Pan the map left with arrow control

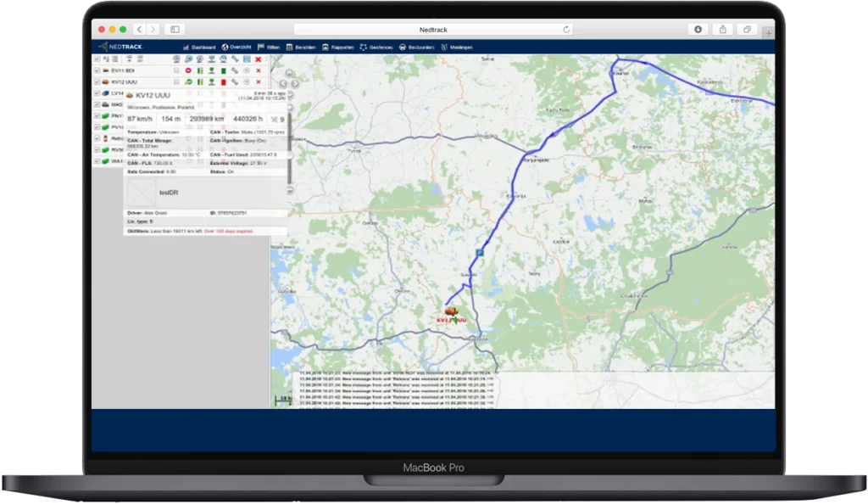pos(283,84)
